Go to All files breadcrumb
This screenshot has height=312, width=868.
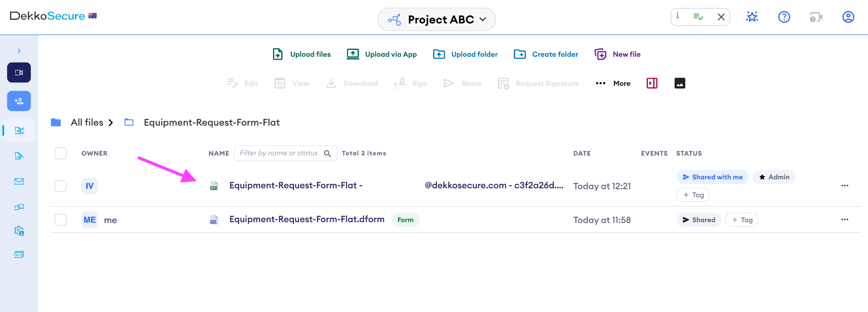point(87,122)
